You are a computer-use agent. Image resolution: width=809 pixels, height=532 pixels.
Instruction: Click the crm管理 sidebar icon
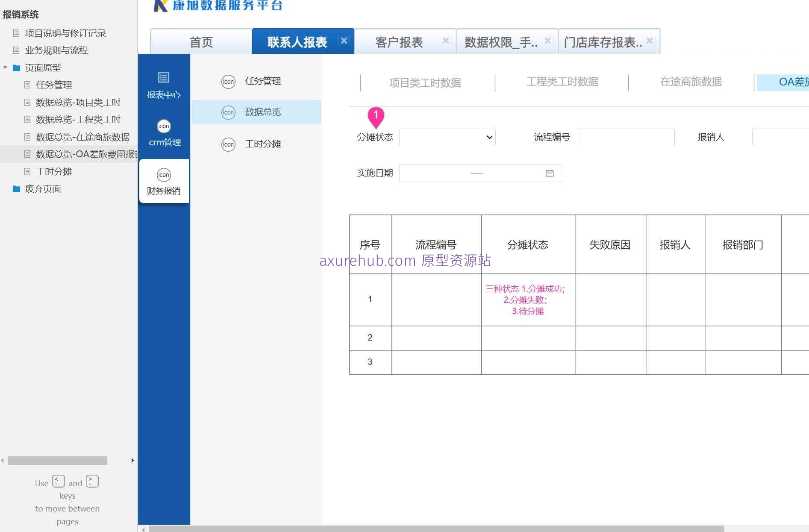point(164,126)
